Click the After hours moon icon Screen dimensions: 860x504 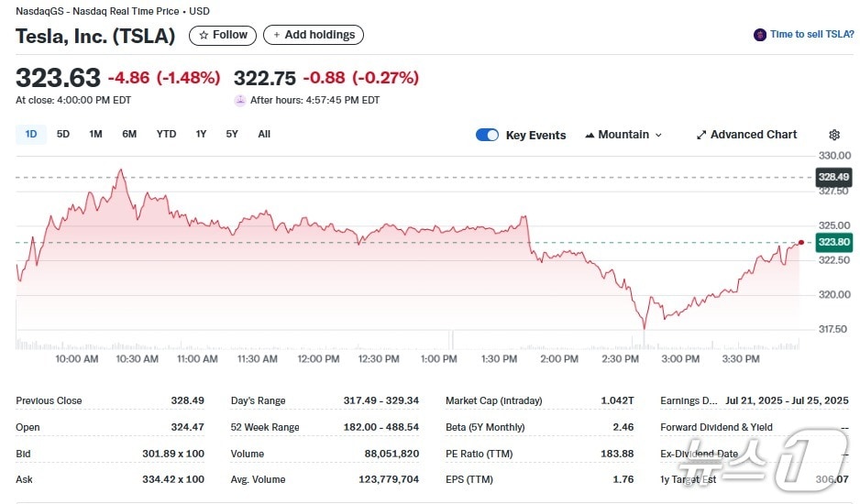tap(240, 100)
